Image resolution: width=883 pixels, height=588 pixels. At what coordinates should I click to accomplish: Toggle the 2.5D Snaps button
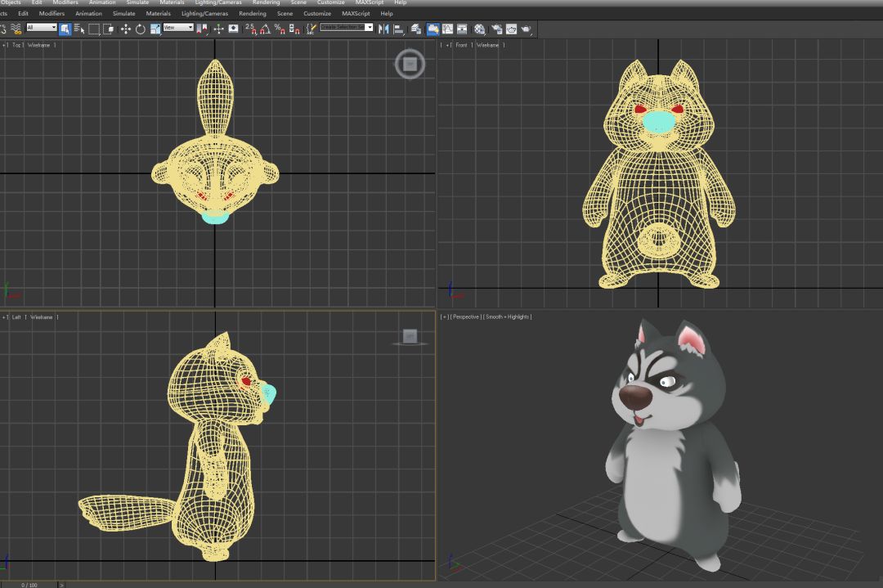250,29
